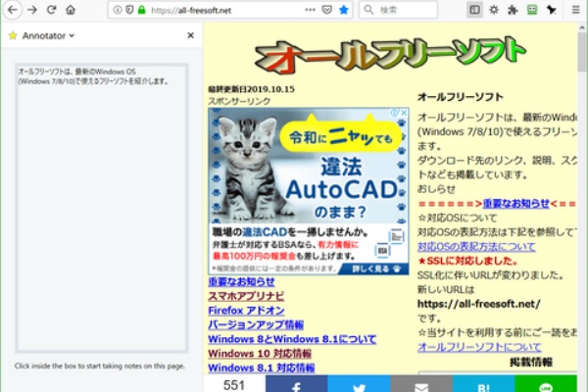This screenshot has width=588, height=392.
Task: Click the hint text below notes box
Action: click(x=99, y=366)
